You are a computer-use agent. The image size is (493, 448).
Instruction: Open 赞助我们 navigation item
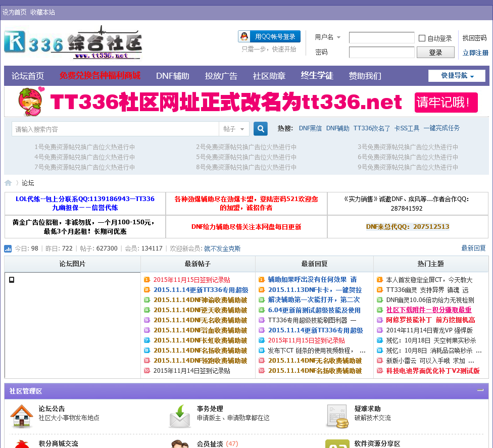pyautogui.click(x=365, y=76)
